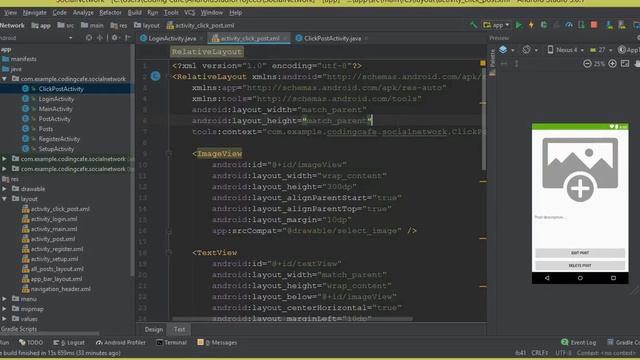This screenshot has width=640, height=360.
Task: Open the Build menu
Action: click(135, 13)
